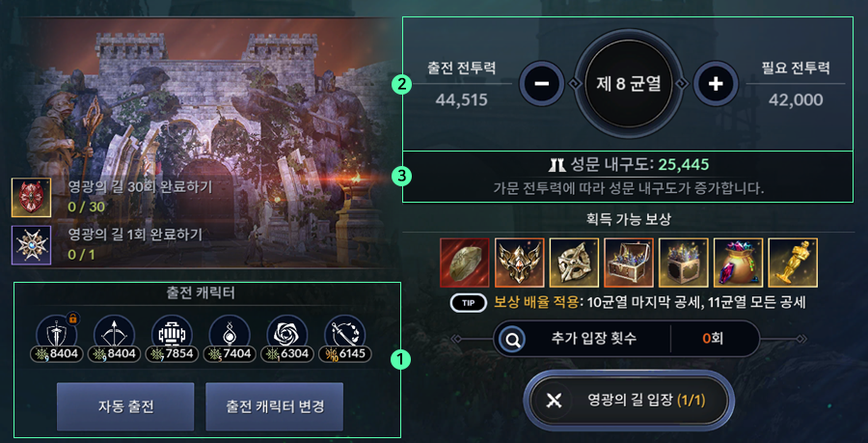Select the crescent blade character icon 6145
The height and width of the screenshot is (443, 868).
point(344,337)
